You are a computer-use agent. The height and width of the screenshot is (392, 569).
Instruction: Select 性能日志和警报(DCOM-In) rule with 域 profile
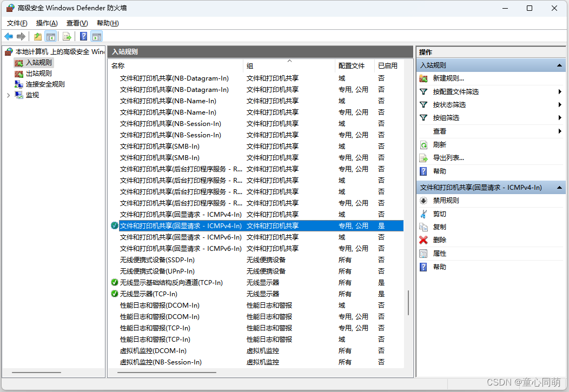[x=256, y=305]
